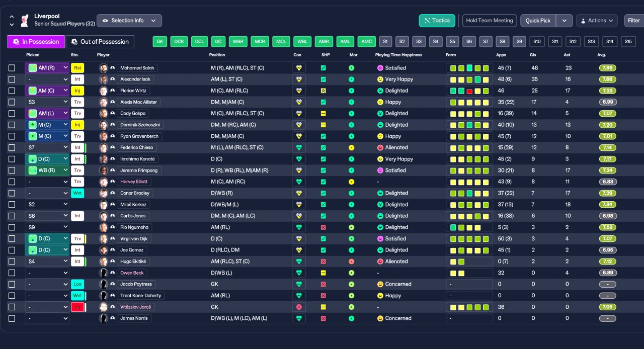This screenshot has width=644, height=349.
Task: Click Alexander Isak's green morale icon
Action: [x=351, y=79]
